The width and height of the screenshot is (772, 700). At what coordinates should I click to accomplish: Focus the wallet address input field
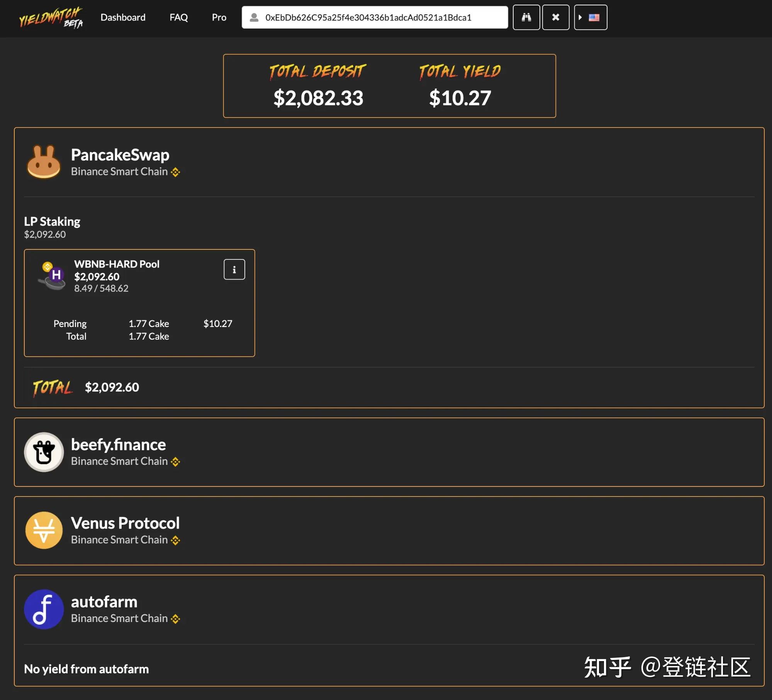[375, 17]
